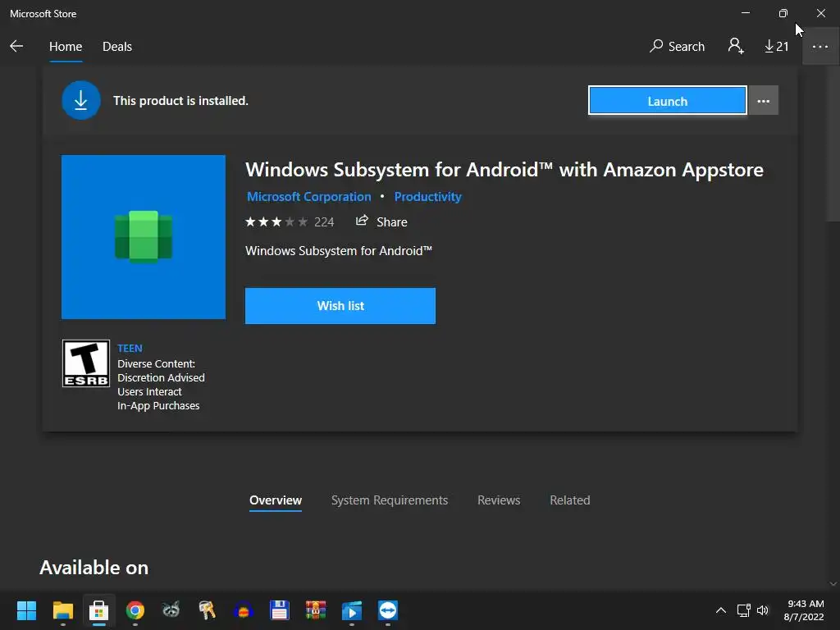The height and width of the screenshot is (630, 840).
Task: Click the sign-in account icon
Action: tap(736, 46)
